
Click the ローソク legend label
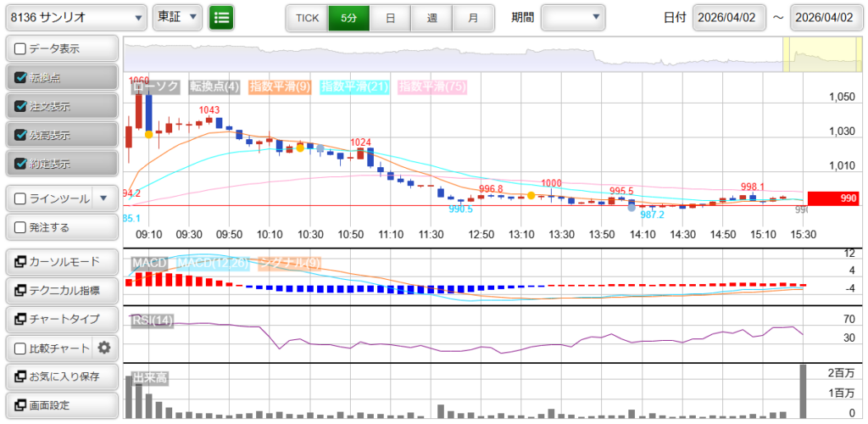point(156,86)
